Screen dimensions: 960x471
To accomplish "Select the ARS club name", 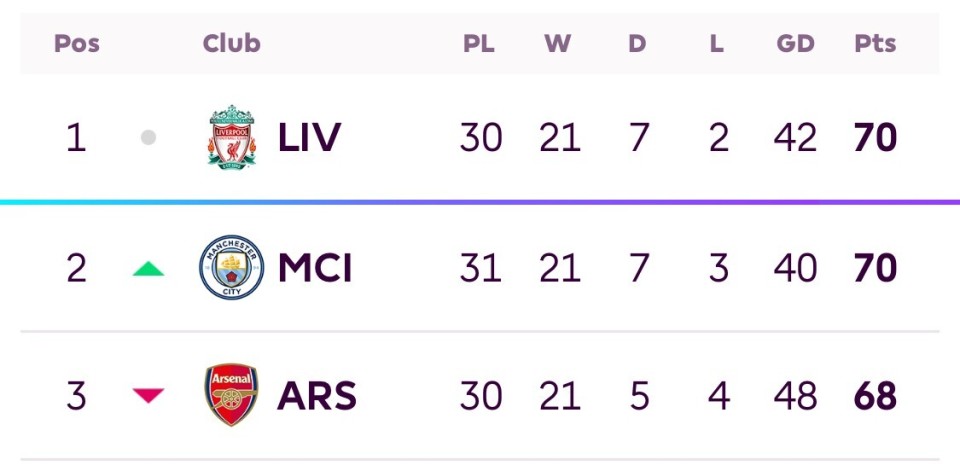I will click(316, 397).
